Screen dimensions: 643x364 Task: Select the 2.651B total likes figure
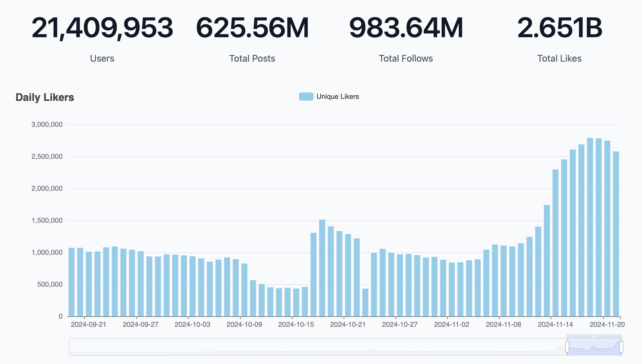559,28
